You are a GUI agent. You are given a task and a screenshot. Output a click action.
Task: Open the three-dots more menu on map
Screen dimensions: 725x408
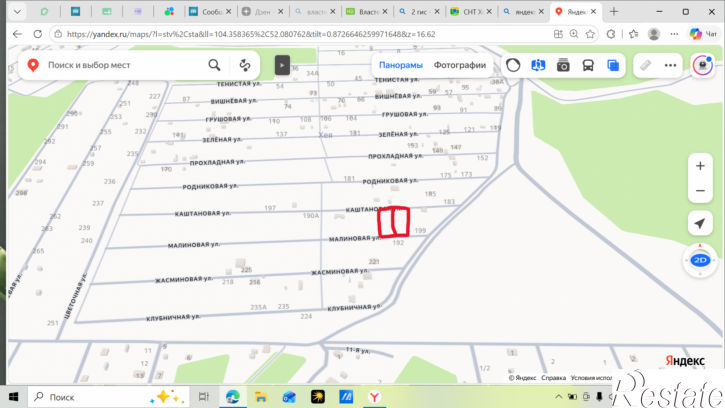(670, 65)
